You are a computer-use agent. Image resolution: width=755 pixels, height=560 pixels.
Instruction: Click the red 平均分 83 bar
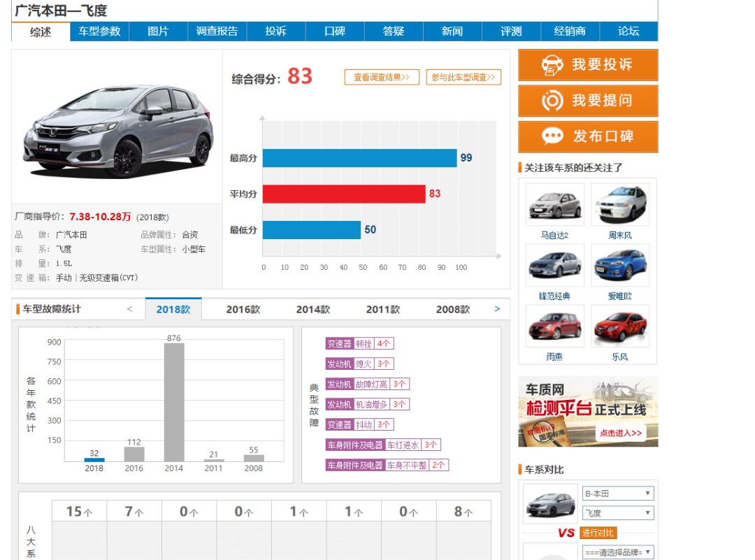click(344, 194)
